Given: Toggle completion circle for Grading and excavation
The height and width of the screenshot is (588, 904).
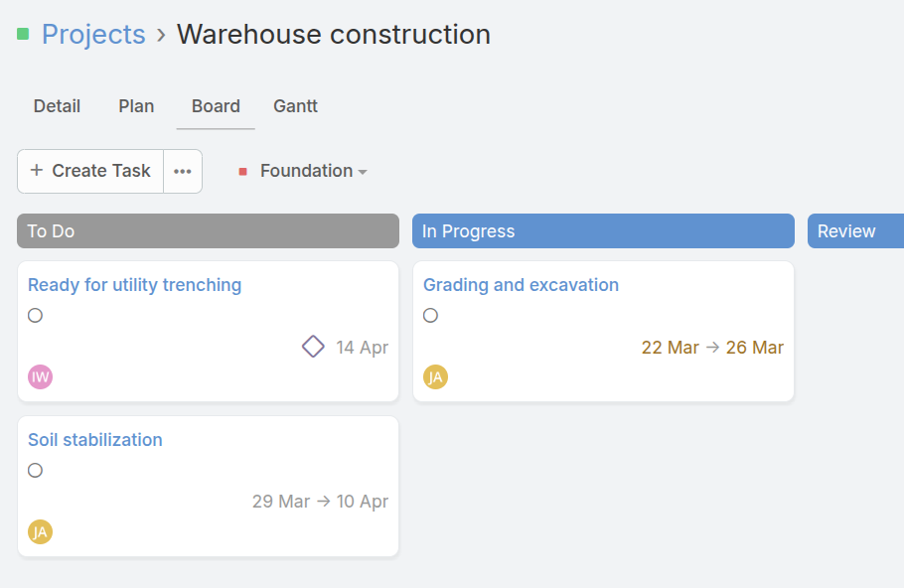Looking at the screenshot, I should click(431, 316).
